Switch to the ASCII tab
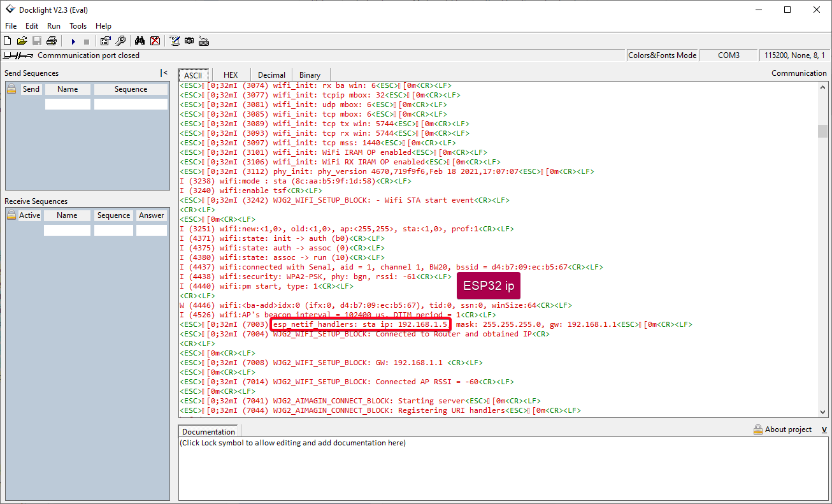The width and height of the screenshot is (832, 504). [x=193, y=75]
